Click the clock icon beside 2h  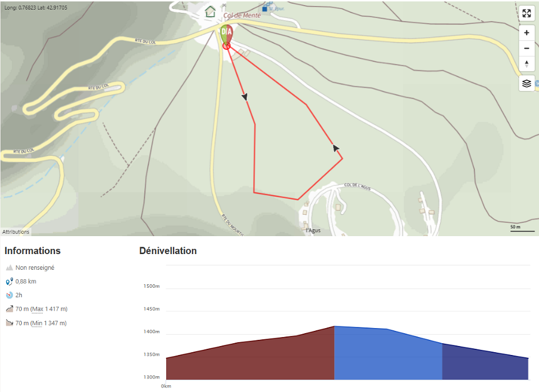tap(9, 295)
